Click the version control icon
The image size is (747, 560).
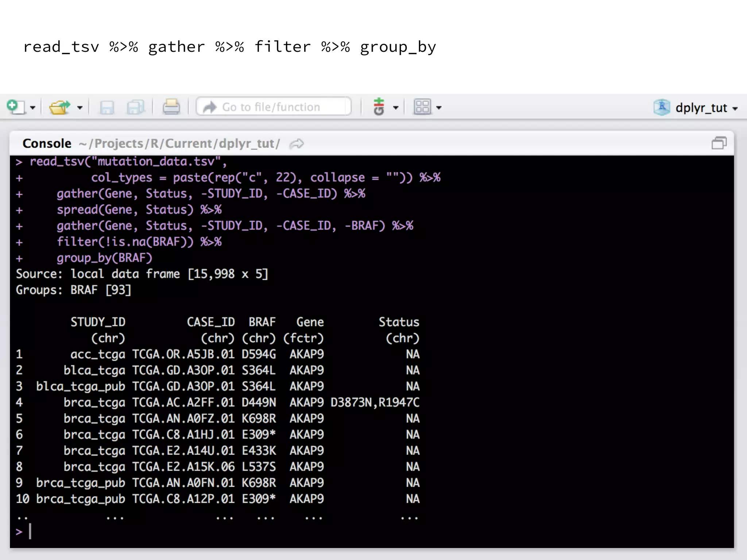coord(379,107)
